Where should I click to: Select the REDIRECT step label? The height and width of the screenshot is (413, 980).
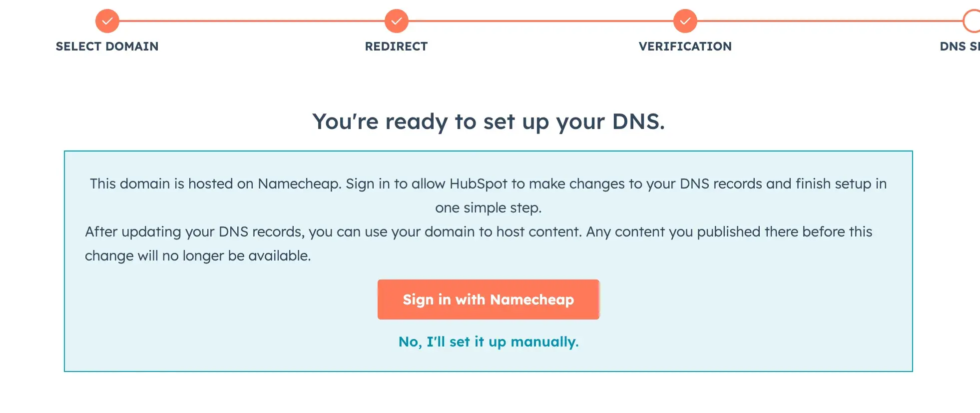pos(396,46)
